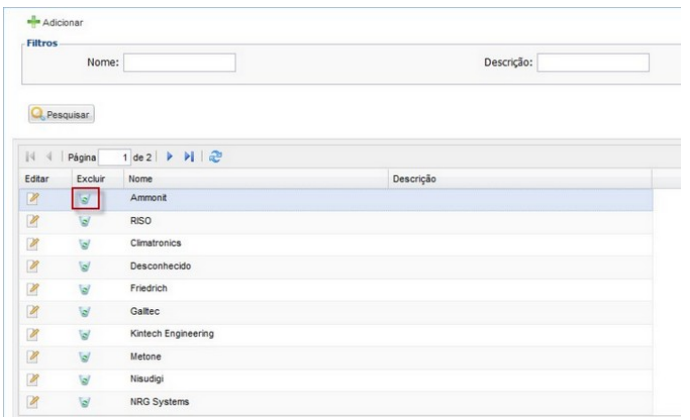
Task: Delete the Nisudigi row
Action: tap(86, 380)
